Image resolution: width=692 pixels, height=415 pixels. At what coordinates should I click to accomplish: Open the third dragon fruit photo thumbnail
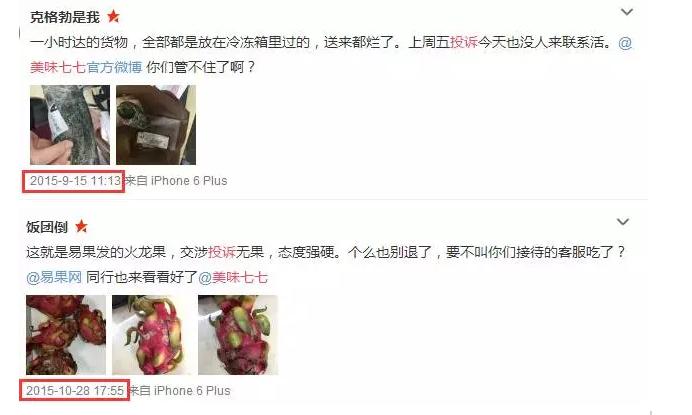coord(238,335)
